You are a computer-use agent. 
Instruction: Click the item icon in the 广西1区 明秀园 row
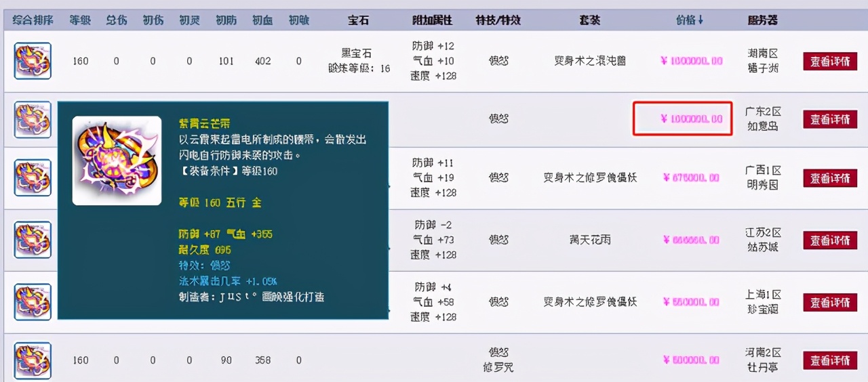coord(33,177)
